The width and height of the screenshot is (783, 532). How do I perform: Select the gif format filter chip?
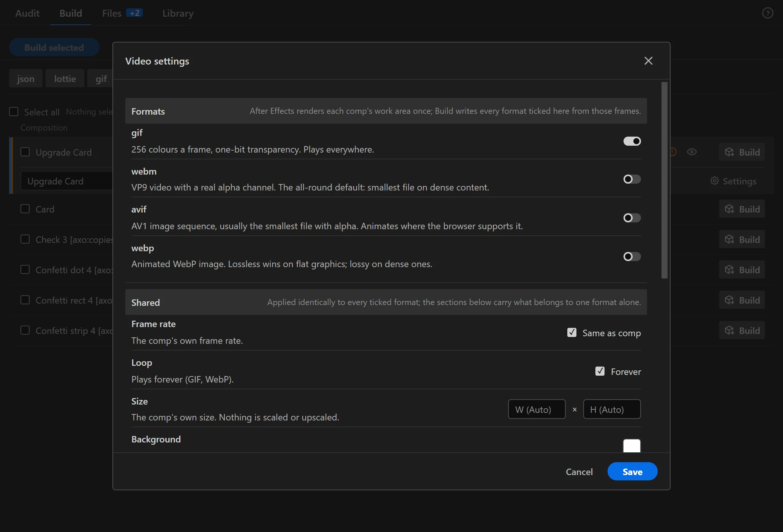[x=101, y=79]
